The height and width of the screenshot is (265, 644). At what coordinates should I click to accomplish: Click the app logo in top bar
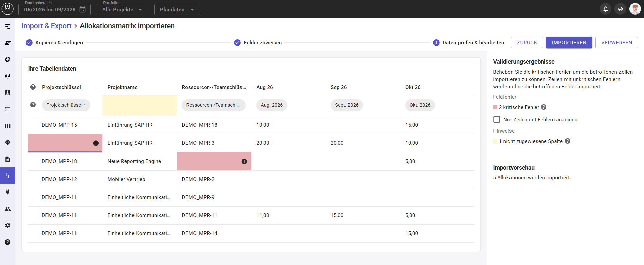pos(8,9)
